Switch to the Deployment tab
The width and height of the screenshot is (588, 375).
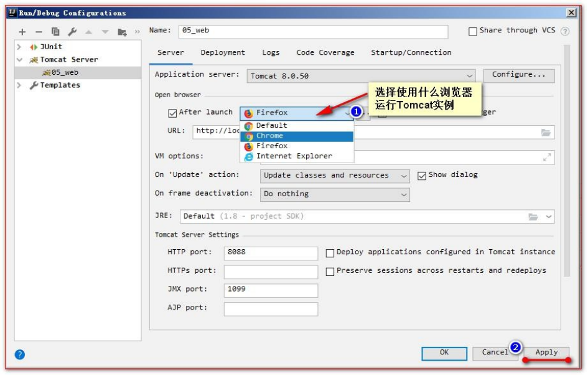coord(223,52)
